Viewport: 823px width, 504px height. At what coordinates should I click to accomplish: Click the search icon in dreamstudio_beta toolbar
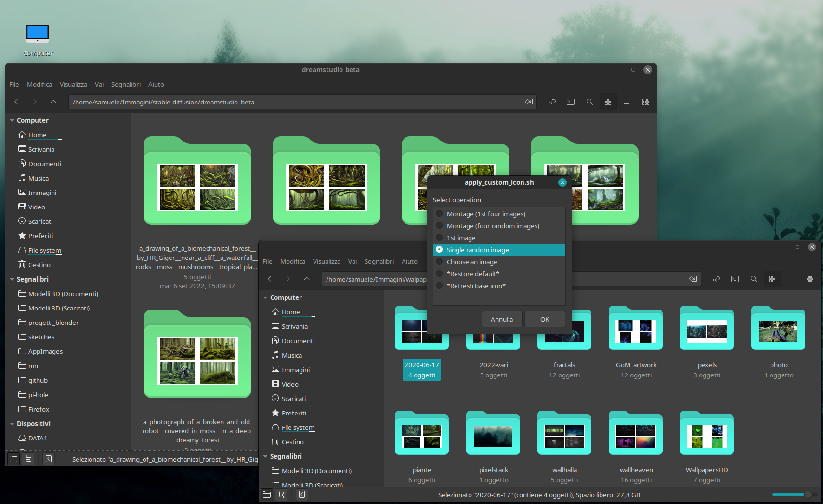pos(589,102)
